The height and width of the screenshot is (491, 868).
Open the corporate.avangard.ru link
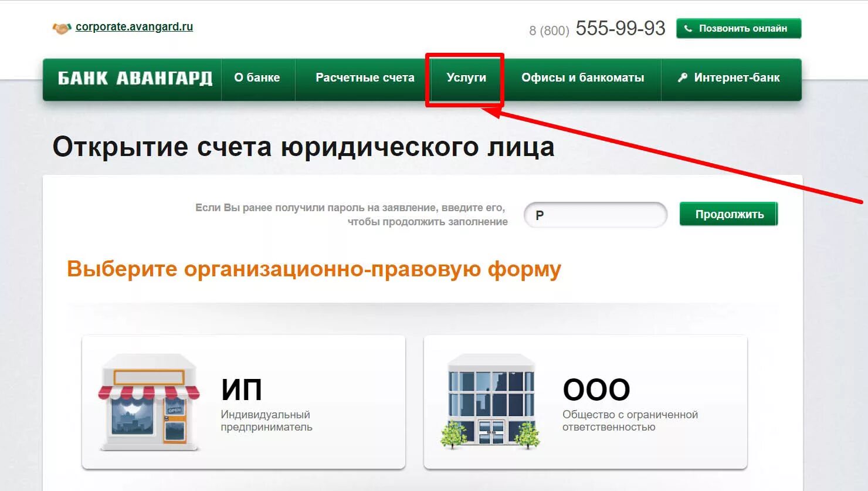pyautogui.click(x=134, y=26)
